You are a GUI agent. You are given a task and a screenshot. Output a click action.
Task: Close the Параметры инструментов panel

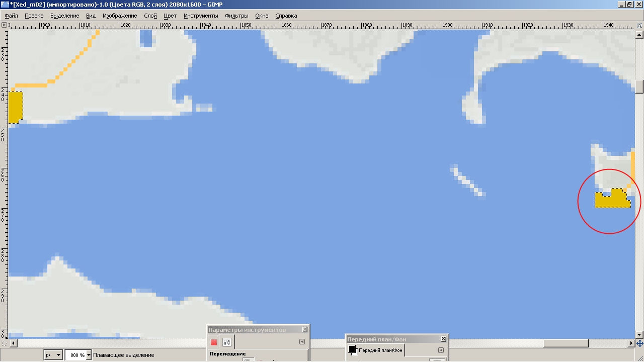[304, 329]
